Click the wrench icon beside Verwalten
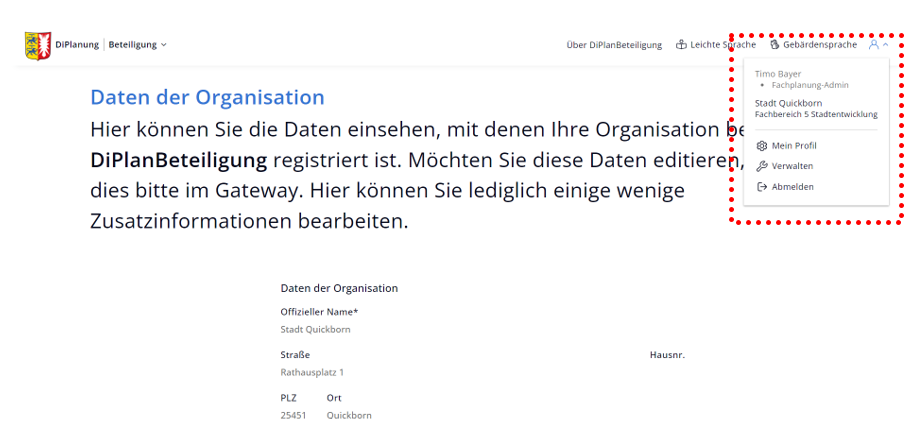The image size is (918, 437). [x=762, y=166]
